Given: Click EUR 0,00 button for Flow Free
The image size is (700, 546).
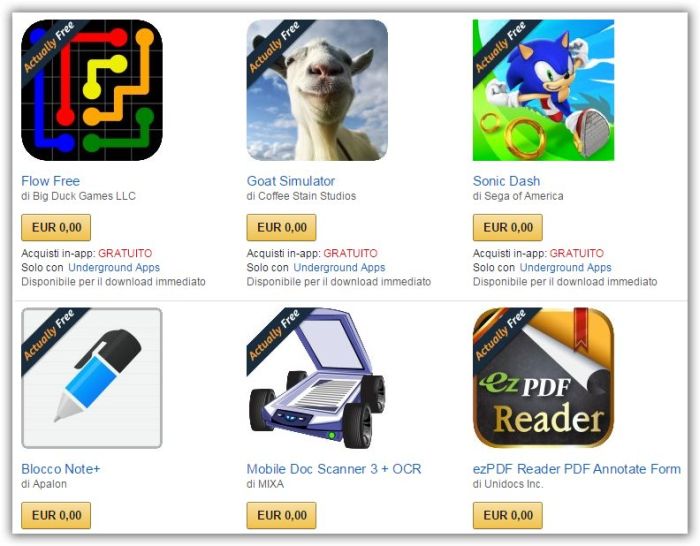Looking at the screenshot, I should pyautogui.click(x=56, y=227).
